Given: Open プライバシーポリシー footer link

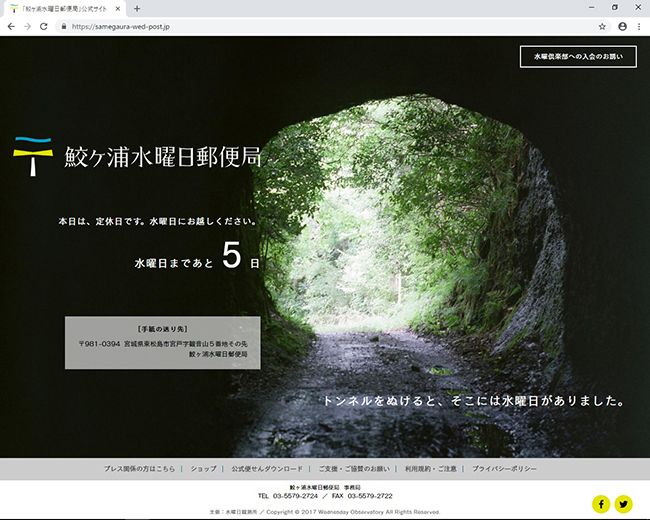Looking at the screenshot, I should point(504,468).
